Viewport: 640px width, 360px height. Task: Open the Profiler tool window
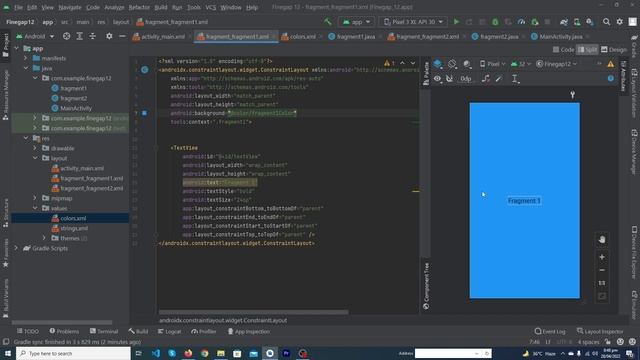click(x=204, y=331)
